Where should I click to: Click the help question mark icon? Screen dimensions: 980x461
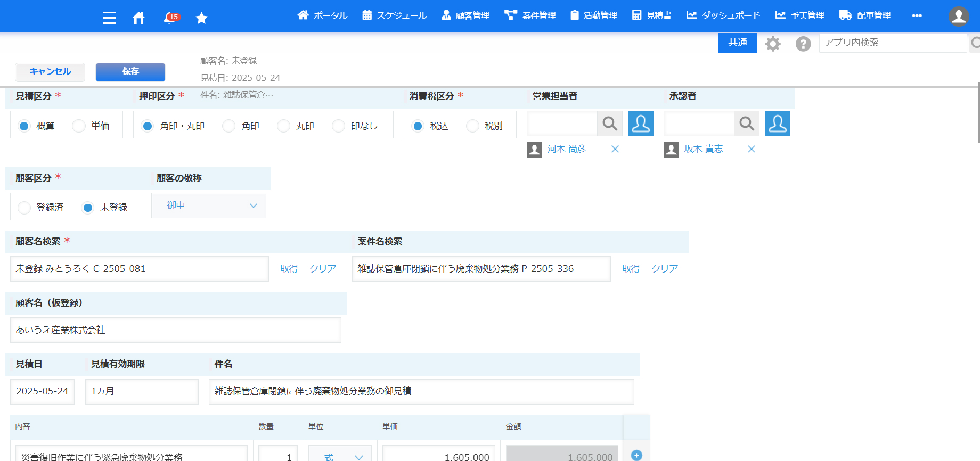pos(803,44)
